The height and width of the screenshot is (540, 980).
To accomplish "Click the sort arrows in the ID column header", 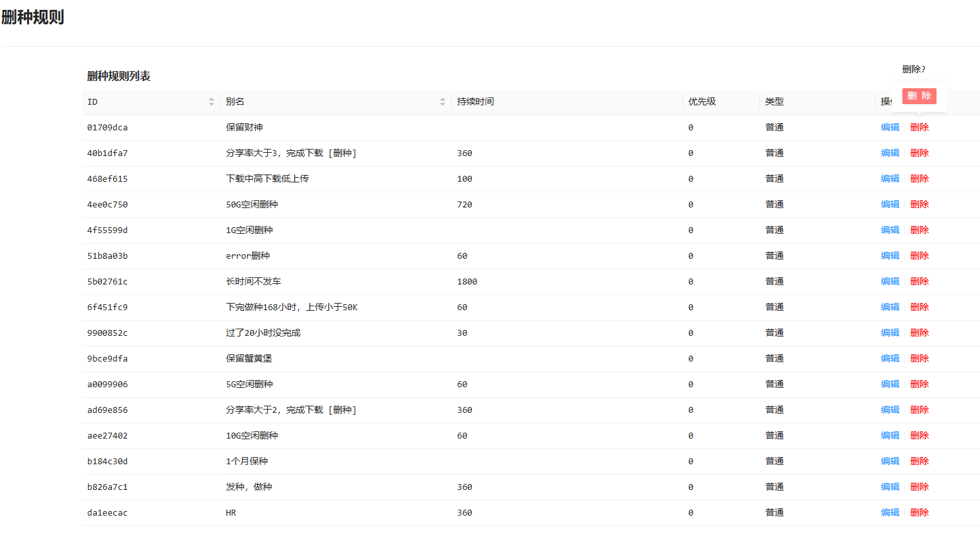I will pos(211,102).
